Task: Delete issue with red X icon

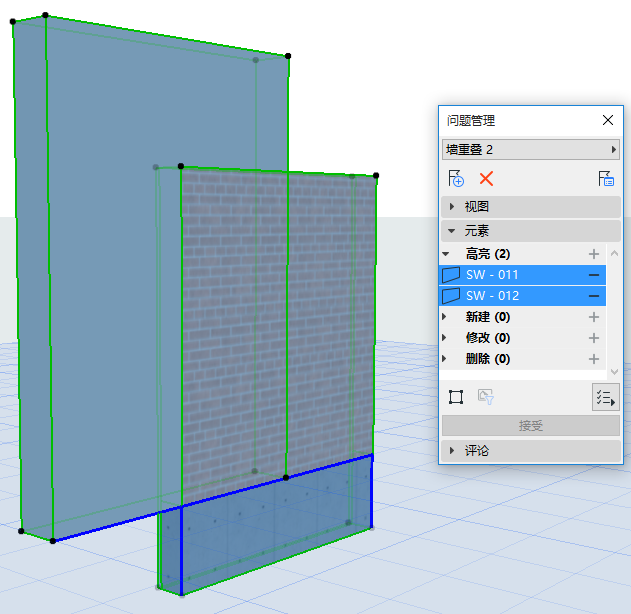Action: coord(486,178)
